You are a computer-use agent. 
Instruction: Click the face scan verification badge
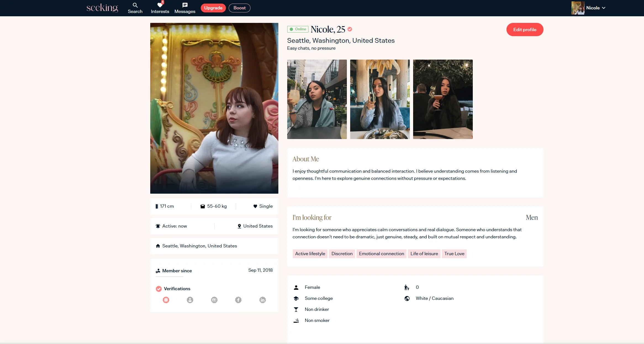click(x=166, y=300)
